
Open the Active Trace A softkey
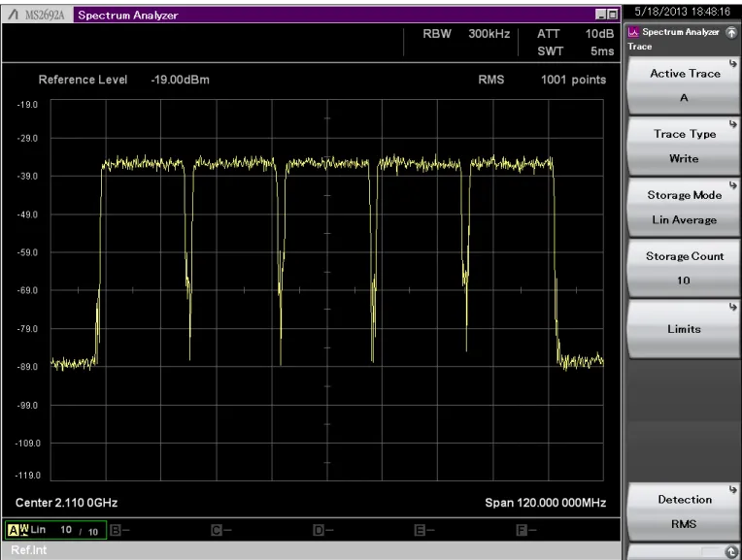click(x=684, y=85)
